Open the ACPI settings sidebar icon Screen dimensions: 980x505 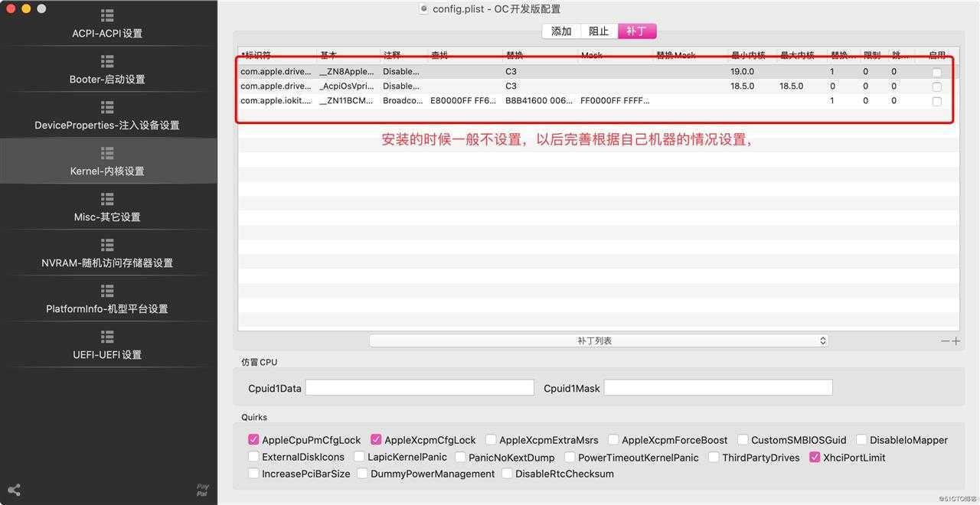[x=107, y=15]
